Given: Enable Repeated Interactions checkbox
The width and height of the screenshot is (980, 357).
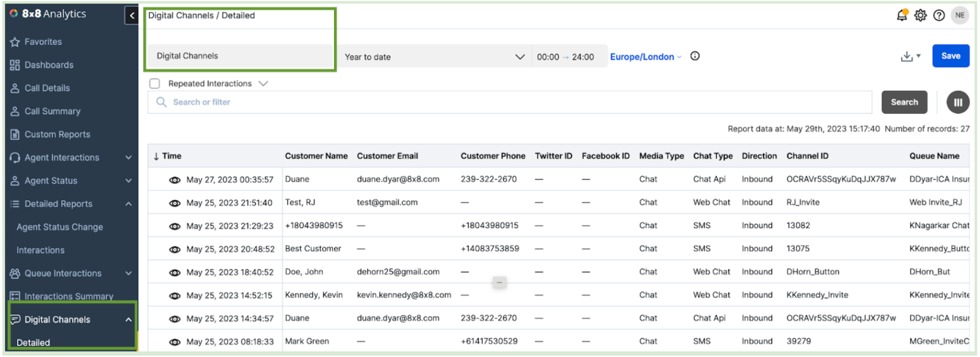Looking at the screenshot, I should [x=155, y=84].
